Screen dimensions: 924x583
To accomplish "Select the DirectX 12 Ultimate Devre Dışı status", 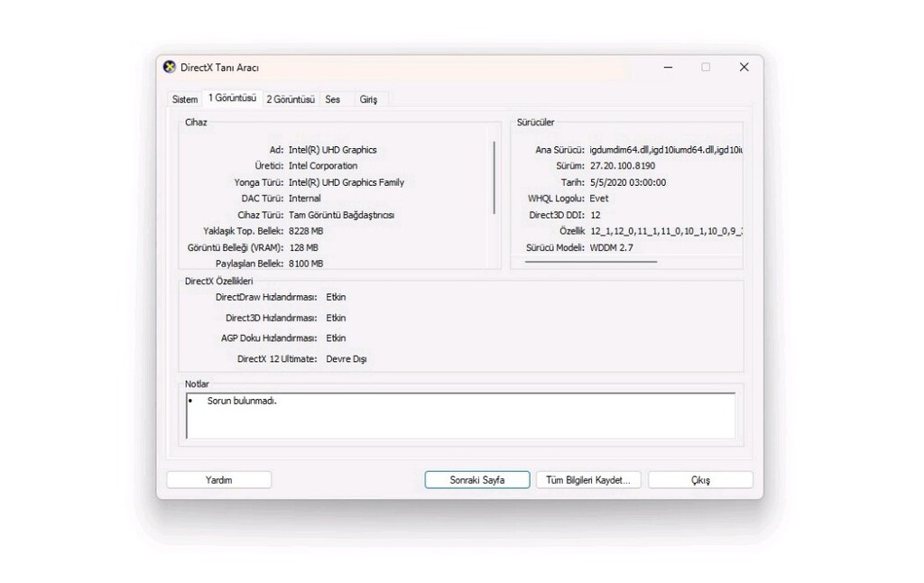I will 346,359.
